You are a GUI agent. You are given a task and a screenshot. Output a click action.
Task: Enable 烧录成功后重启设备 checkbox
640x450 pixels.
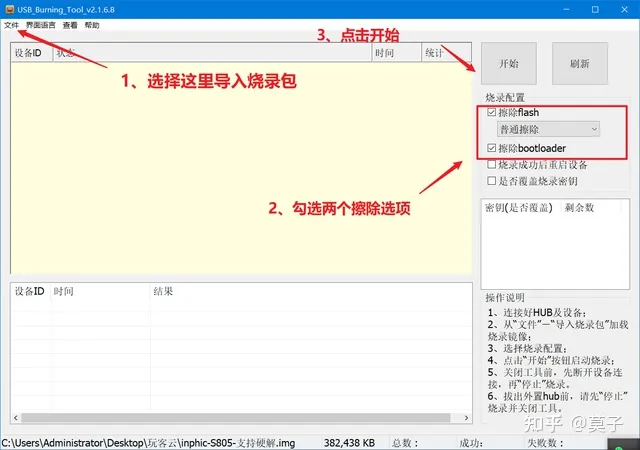click(x=491, y=165)
